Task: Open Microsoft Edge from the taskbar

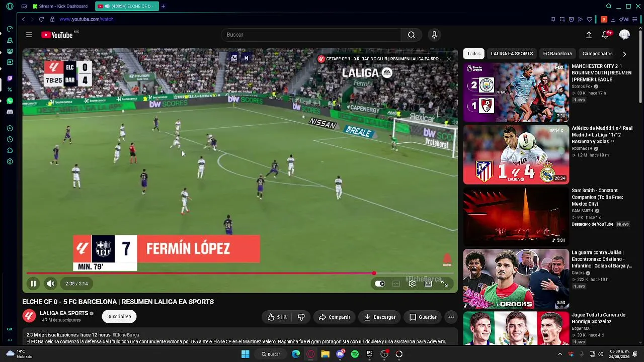Action: [x=296, y=354]
